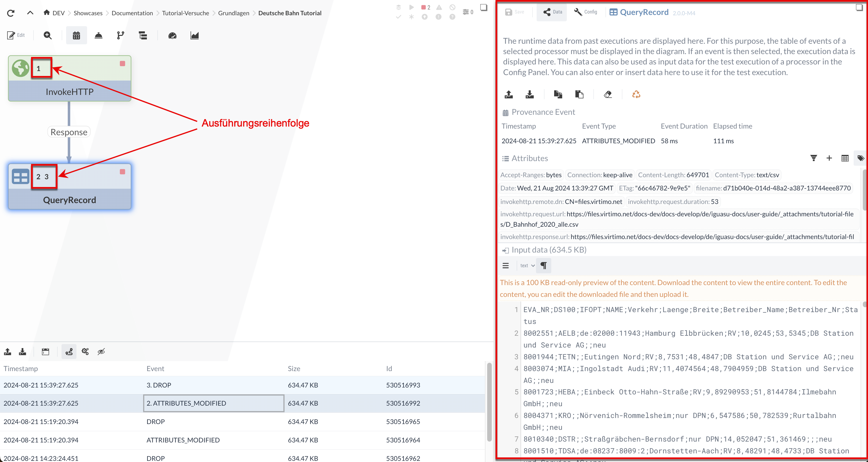Click the version branch icon
This screenshot has width=868, height=462.
coord(120,35)
